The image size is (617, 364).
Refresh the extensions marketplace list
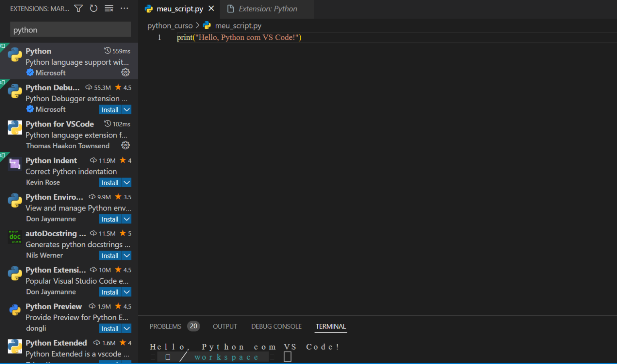[x=94, y=8]
